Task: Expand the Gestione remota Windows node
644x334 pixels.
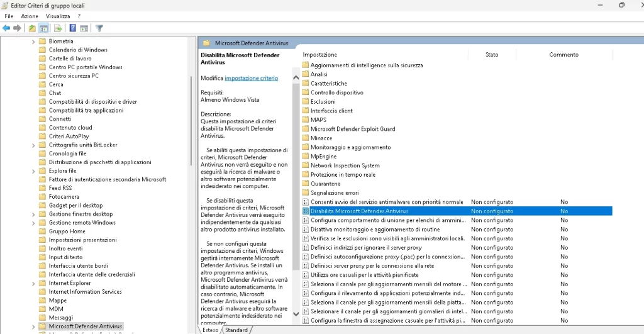Action: (x=33, y=223)
